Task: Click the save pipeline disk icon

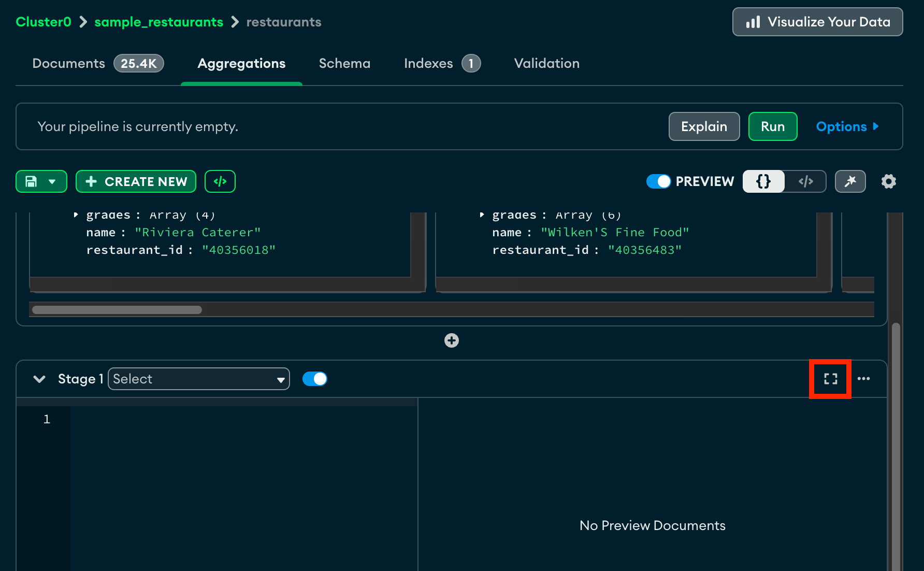Action: click(x=32, y=181)
